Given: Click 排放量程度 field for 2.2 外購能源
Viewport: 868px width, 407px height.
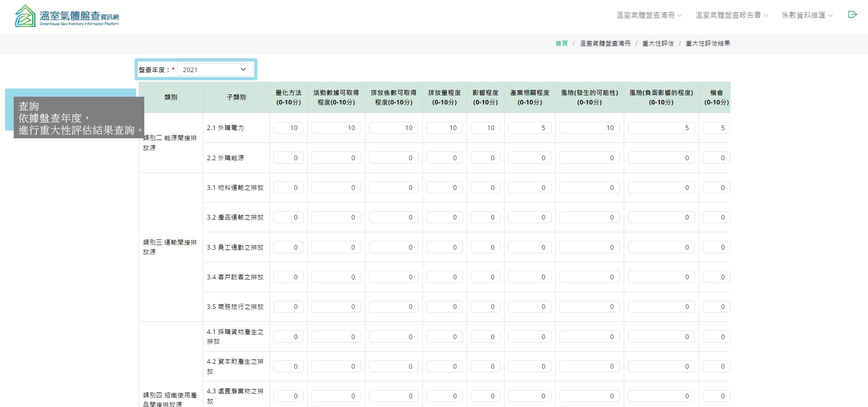Looking at the screenshot, I should pos(444,158).
